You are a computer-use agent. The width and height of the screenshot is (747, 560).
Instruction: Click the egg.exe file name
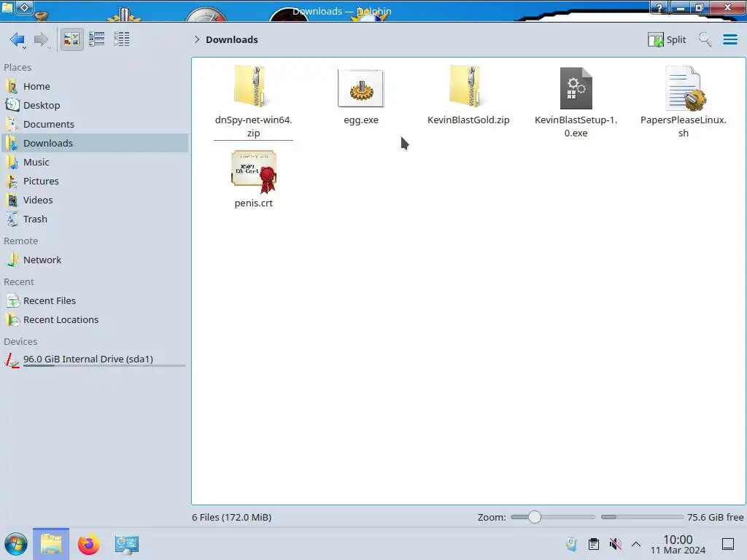coord(361,120)
